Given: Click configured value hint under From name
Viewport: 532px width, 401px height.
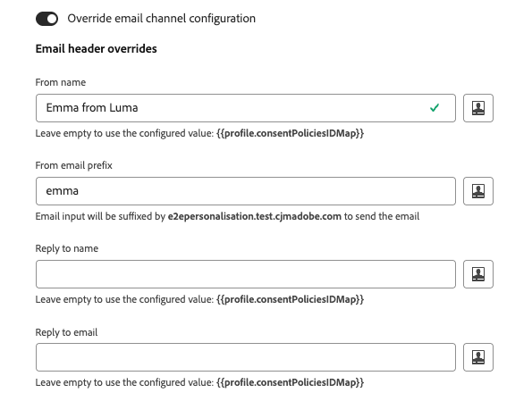Looking at the screenshot, I should pos(199,133).
